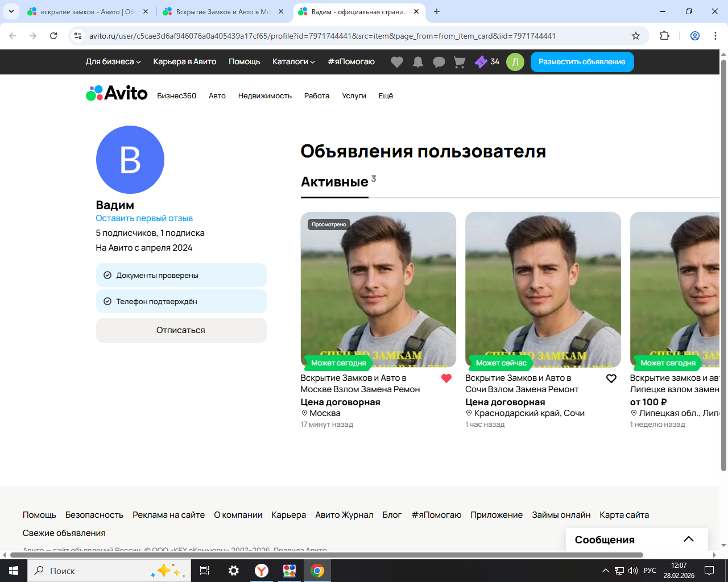Open Chrome extensions puzzle icon
The image size is (728, 582).
click(664, 36)
